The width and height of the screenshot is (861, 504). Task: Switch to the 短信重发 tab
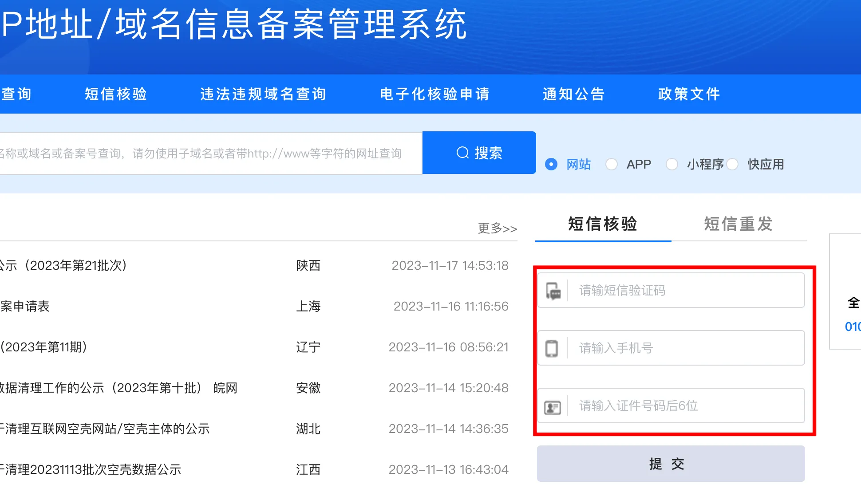[x=738, y=224]
